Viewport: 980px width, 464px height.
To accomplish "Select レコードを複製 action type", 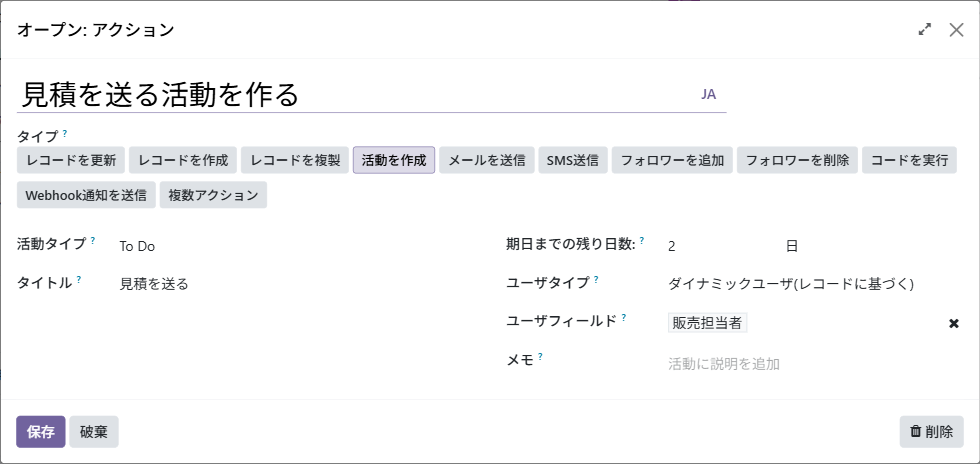I will (x=295, y=160).
